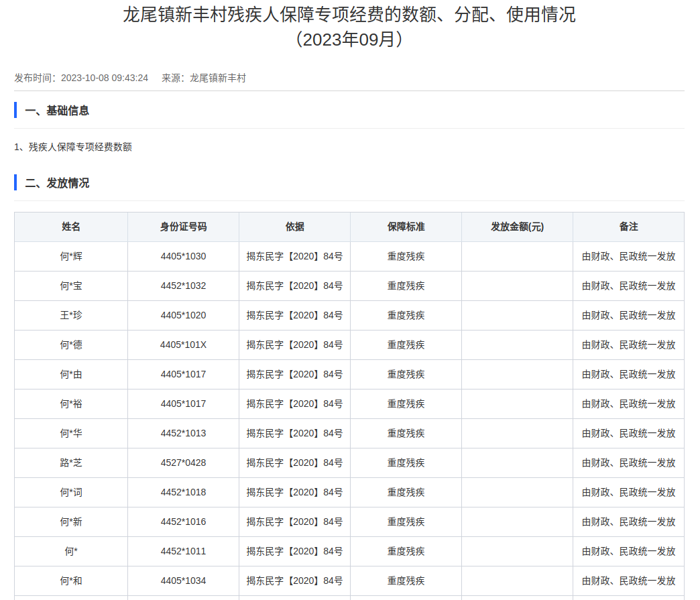Select the name cell 何*德

(71, 345)
